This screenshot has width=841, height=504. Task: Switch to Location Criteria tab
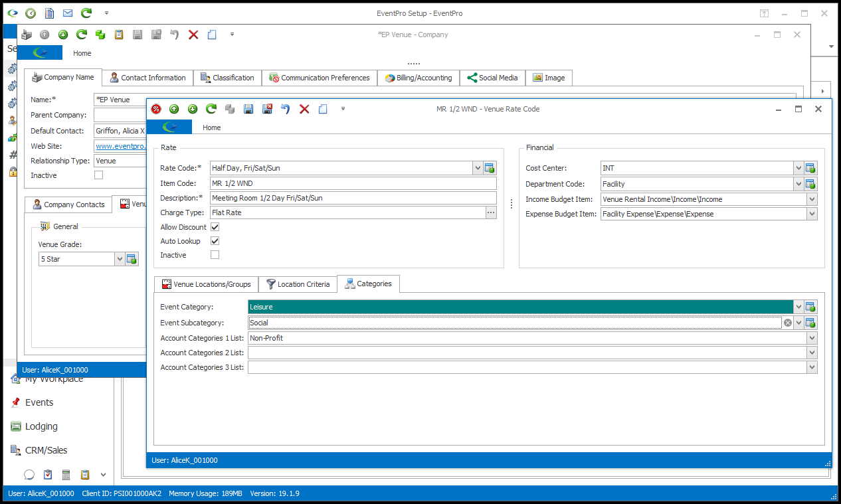pyautogui.click(x=298, y=284)
